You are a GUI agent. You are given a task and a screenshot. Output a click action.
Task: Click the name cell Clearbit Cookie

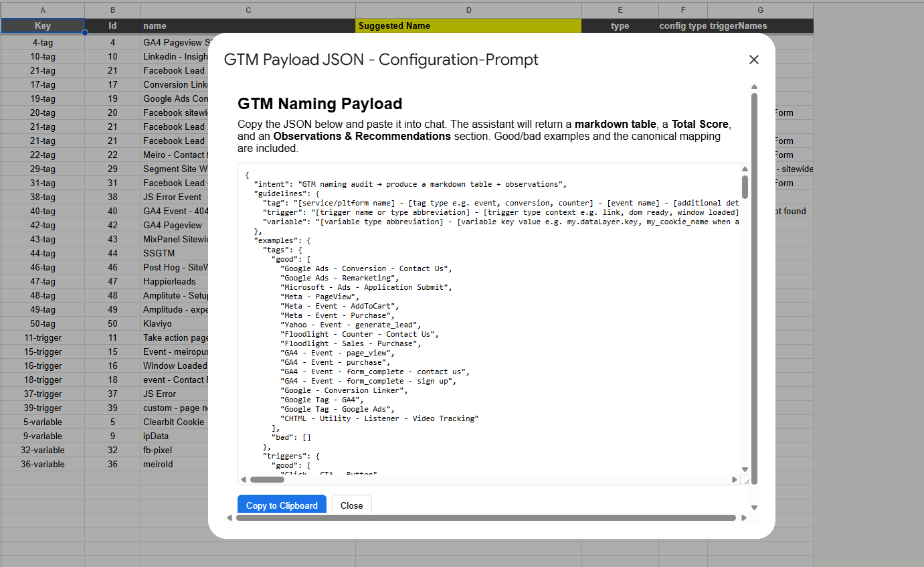point(175,422)
